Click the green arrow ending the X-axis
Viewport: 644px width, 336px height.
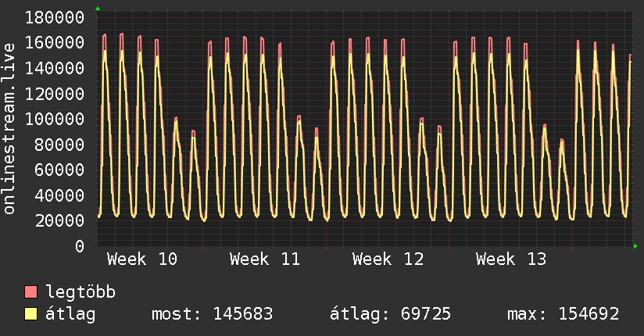pyautogui.click(x=636, y=246)
